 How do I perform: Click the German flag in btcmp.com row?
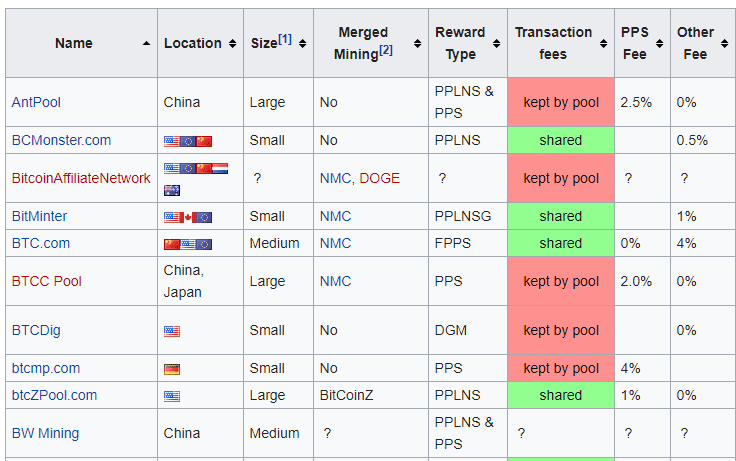point(172,369)
